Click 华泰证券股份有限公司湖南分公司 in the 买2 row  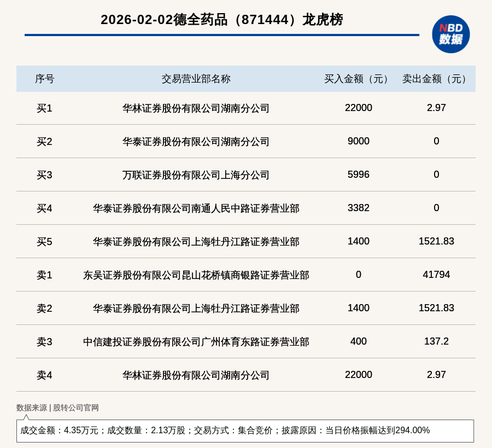pyautogui.click(x=196, y=142)
